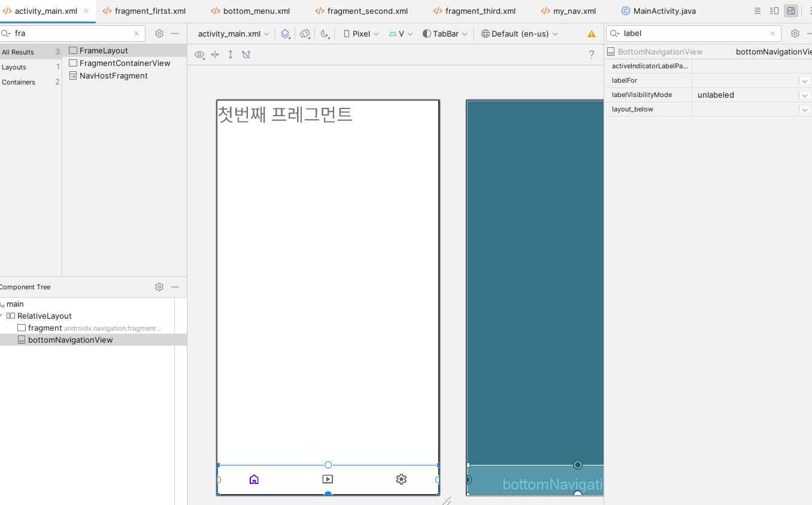Open the Pixel device dropdown

click(x=361, y=34)
